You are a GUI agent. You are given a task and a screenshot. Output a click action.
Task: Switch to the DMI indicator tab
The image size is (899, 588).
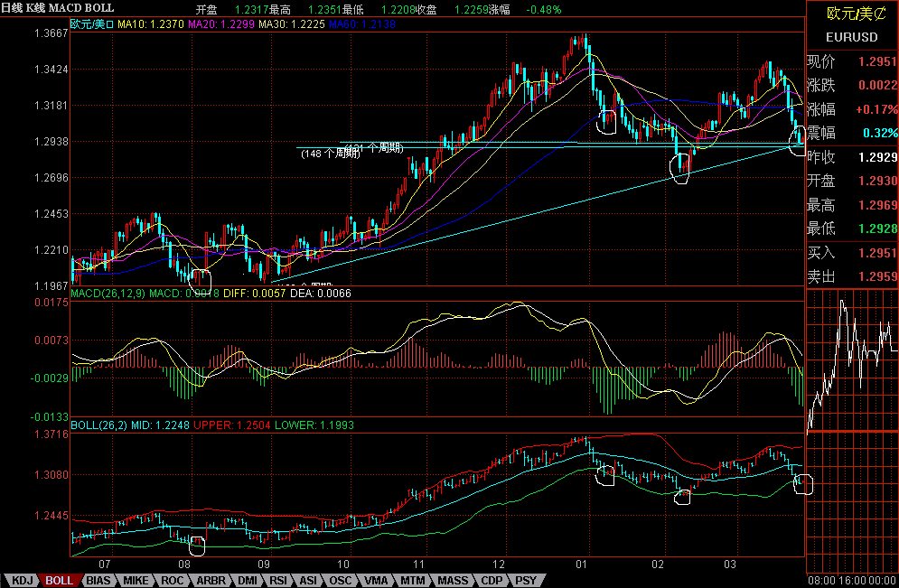pyautogui.click(x=247, y=581)
